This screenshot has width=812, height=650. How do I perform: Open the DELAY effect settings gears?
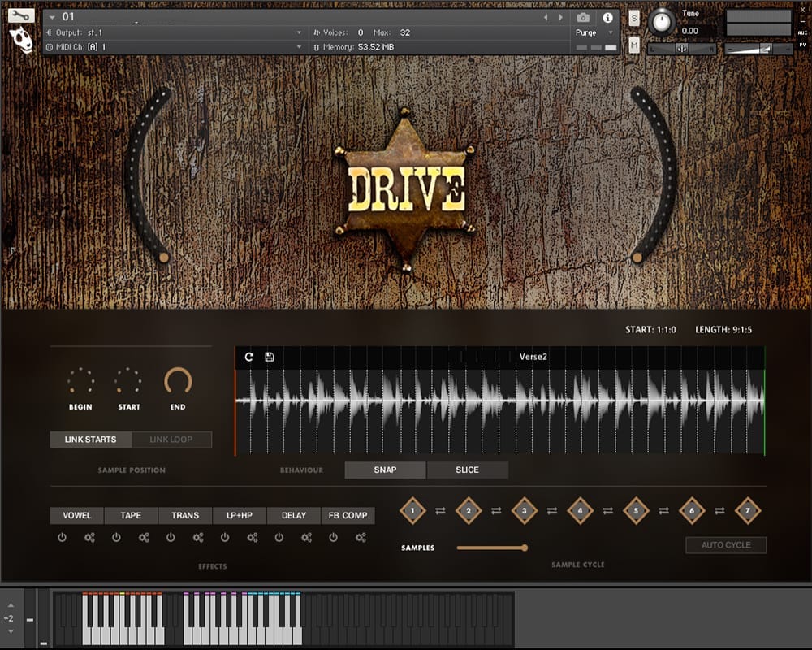tap(307, 537)
